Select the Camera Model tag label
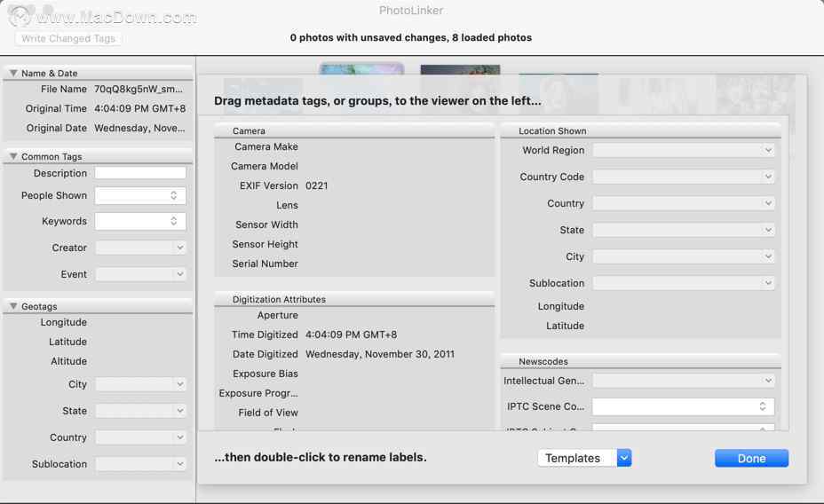This screenshot has width=824, height=504. pos(265,166)
